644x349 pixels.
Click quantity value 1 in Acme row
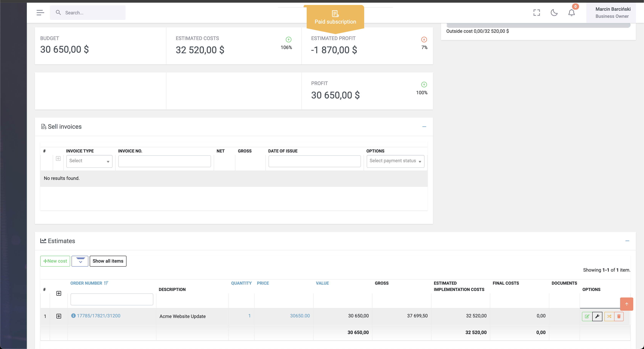pyautogui.click(x=249, y=316)
